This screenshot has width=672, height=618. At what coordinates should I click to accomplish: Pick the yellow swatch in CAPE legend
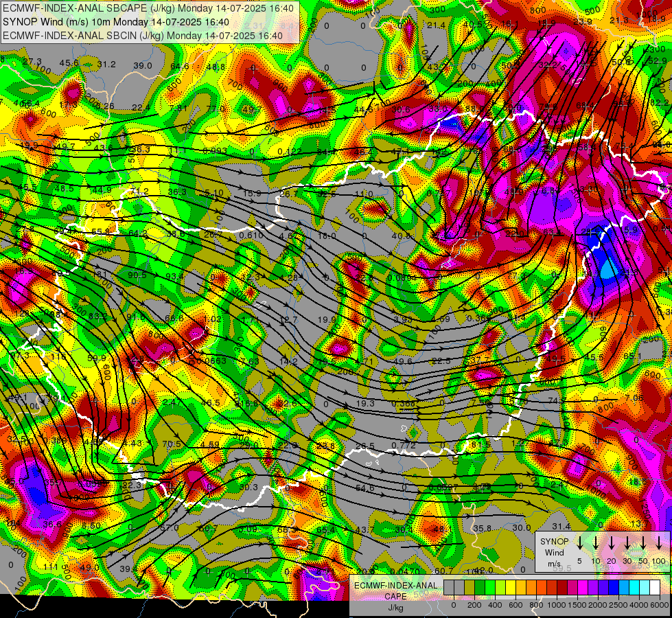(511, 588)
